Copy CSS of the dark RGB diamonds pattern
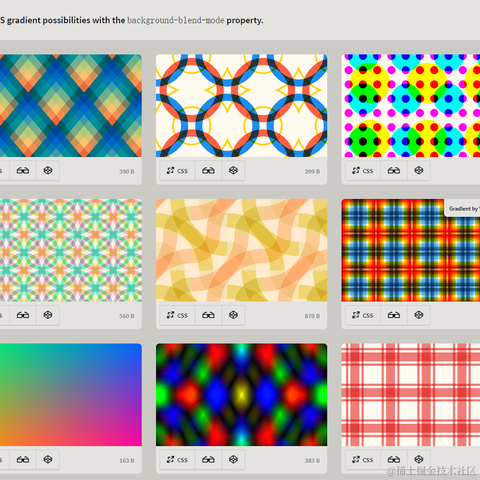The height and width of the screenshot is (480, 480). pos(177,460)
